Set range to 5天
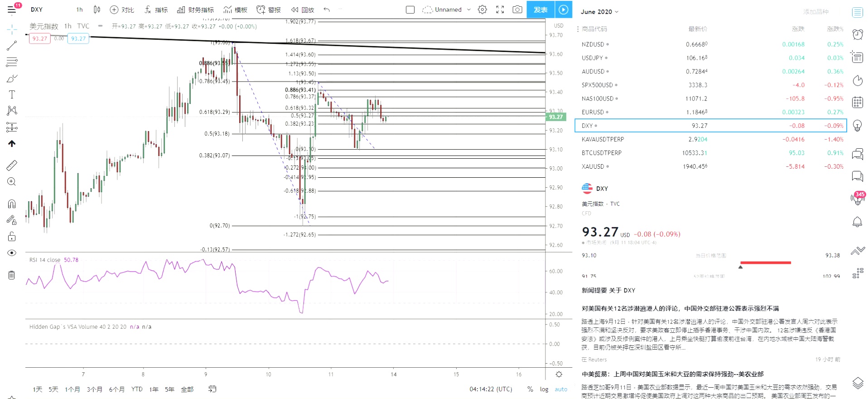Screen dimensions: 868x399 [53, 389]
